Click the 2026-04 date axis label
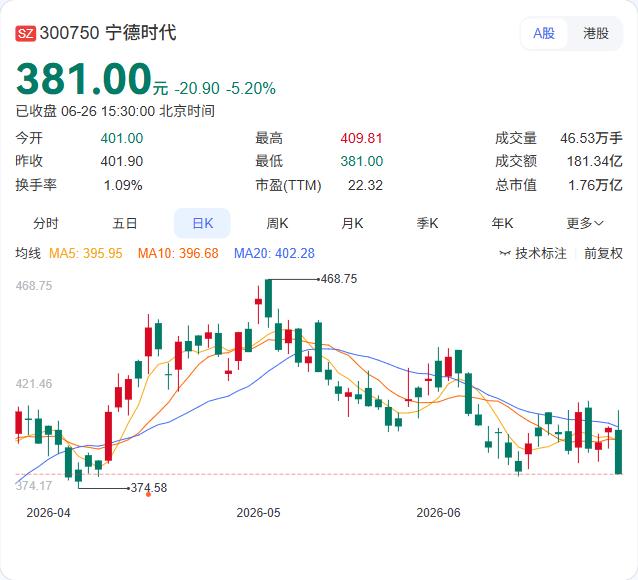Viewport: 638px width, 580px height. pos(48,512)
